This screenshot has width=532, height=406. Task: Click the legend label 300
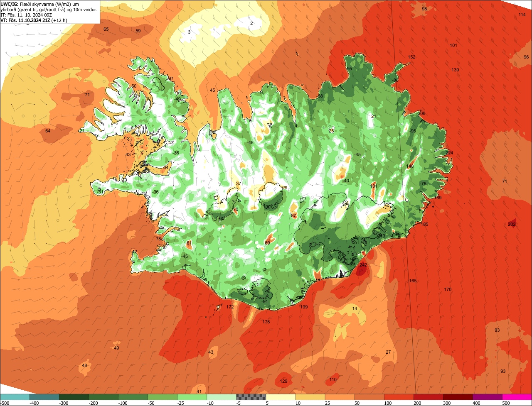[447, 403]
